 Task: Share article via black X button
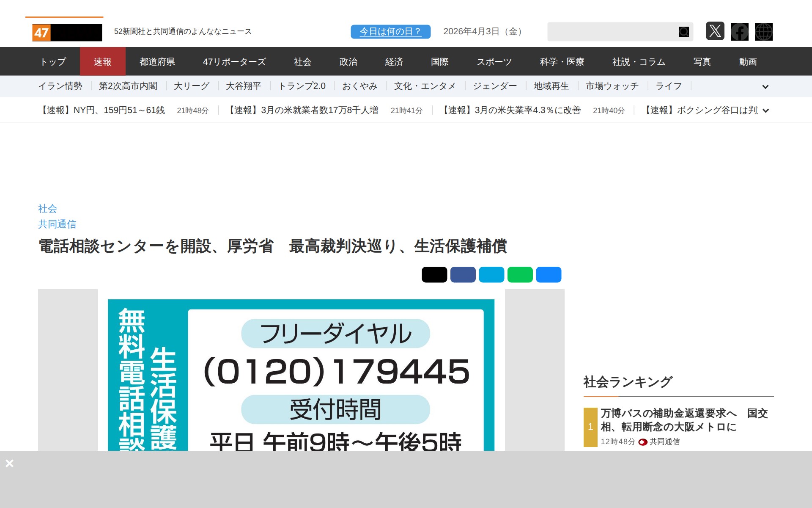[434, 274]
